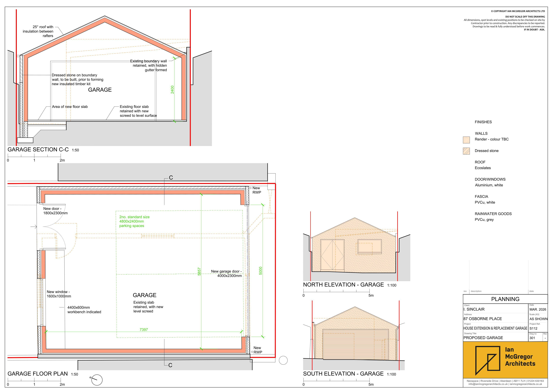The height and width of the screenshot is (392, 555).
Task: Click 'New door - 1800x2300mm' label
Action: pyautogui.click(x=55, y=211)
